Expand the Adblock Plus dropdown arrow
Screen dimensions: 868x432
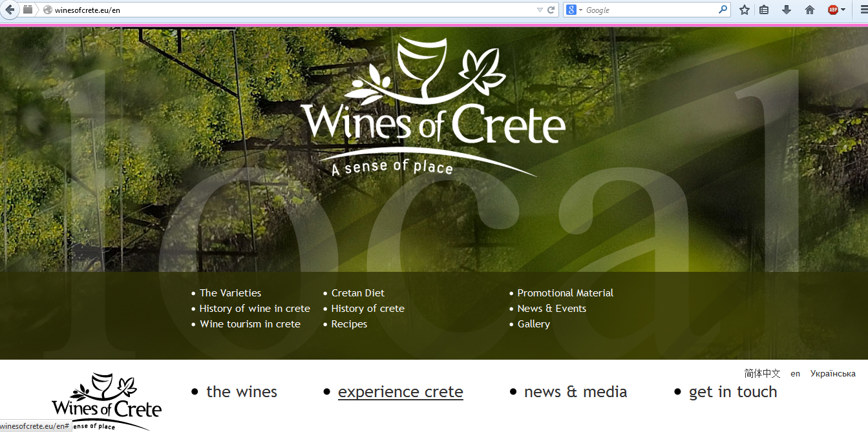point(843,10)
